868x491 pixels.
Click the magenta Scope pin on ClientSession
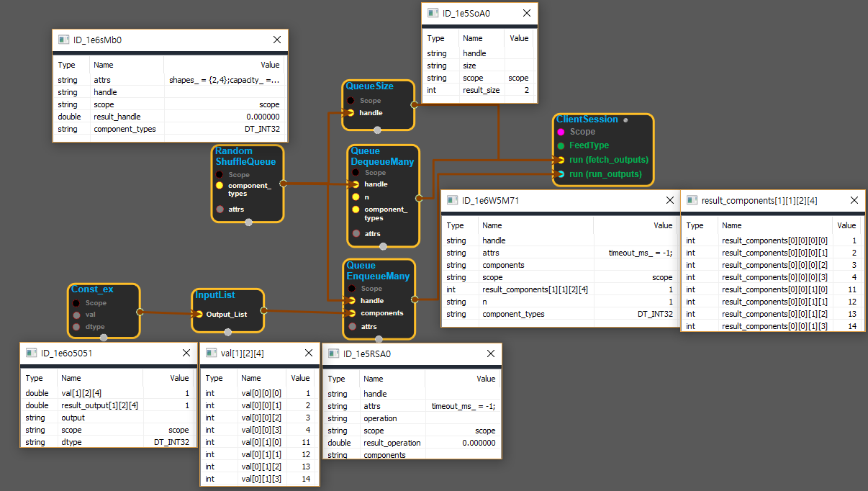pyautogui.click(x=561, y=132)
